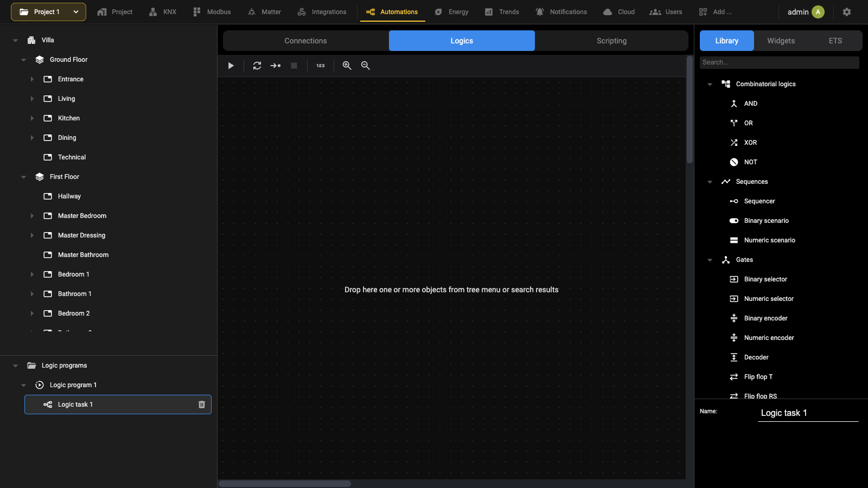The width and height of the screenshot is (868, 488).
Task: Select the XOR logic block
Action: (x=751, y=143)
